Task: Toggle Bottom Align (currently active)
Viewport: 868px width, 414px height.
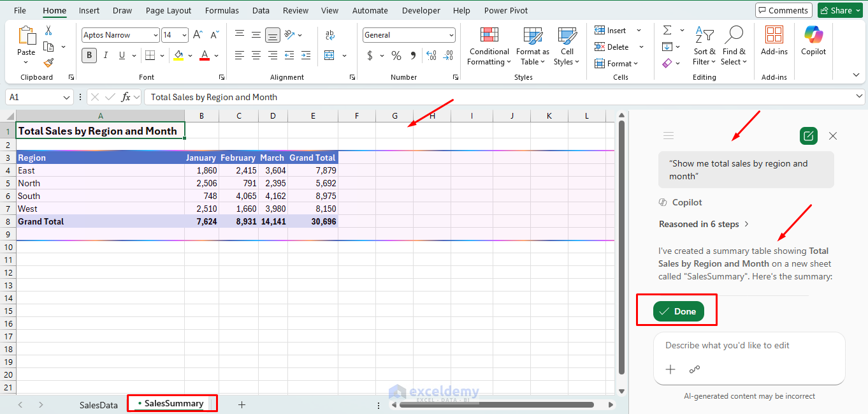Action: [273, 35]
